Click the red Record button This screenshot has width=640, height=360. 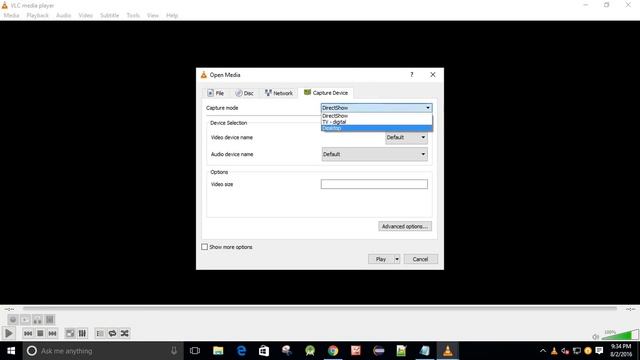[13, 320]
